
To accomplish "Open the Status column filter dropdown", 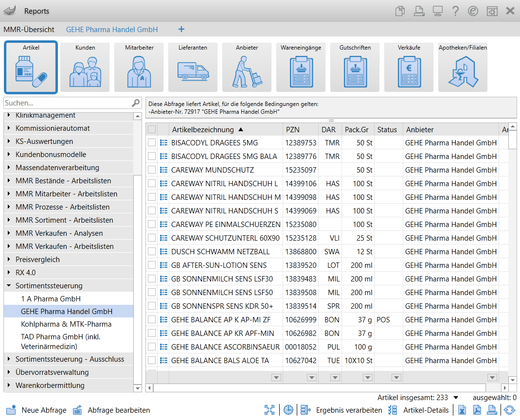I will [x=396, y=377].
